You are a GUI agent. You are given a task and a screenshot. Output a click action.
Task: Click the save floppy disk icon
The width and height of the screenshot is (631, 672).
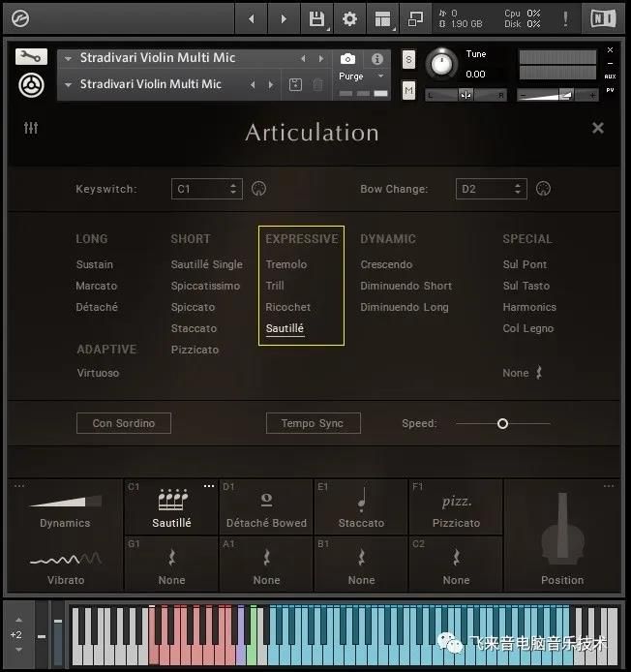317,18
